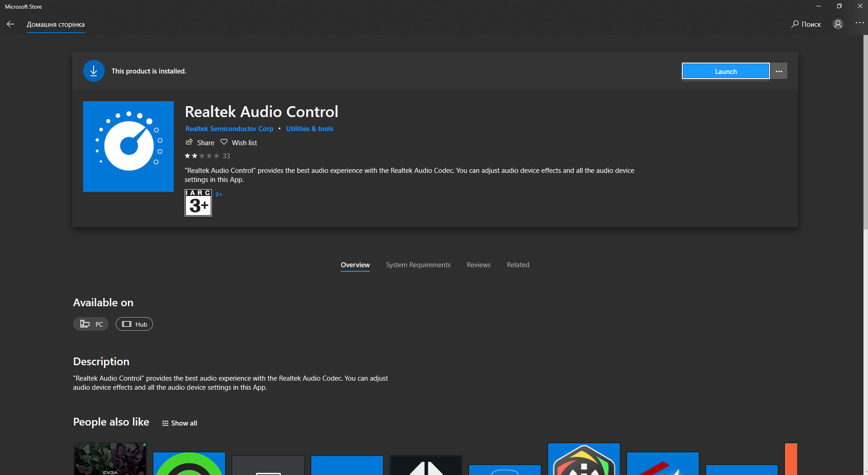Switch to System Requirements tab

pos(418,265)
